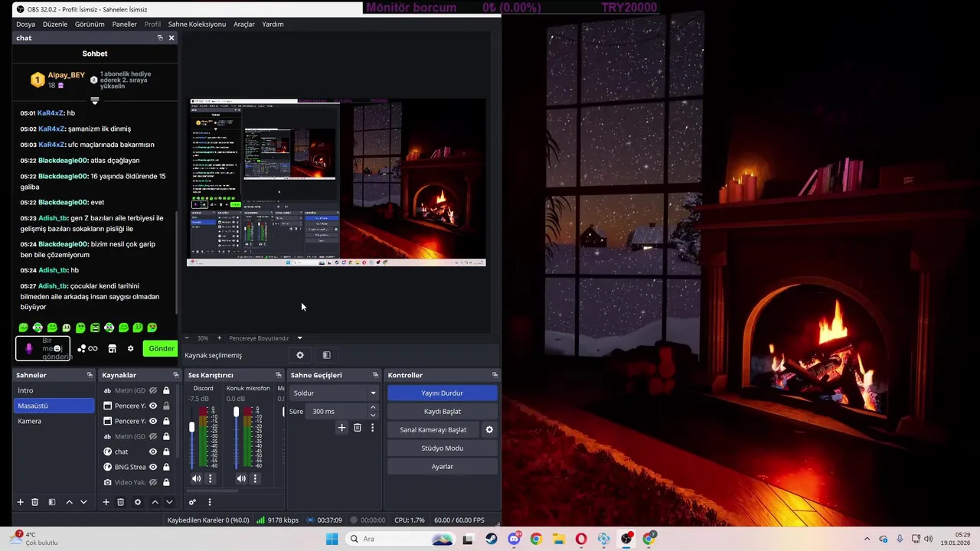Viewport: 980px width, 551px height.
Task: Pop out the chat dock window icon
Action: [160, 37]
